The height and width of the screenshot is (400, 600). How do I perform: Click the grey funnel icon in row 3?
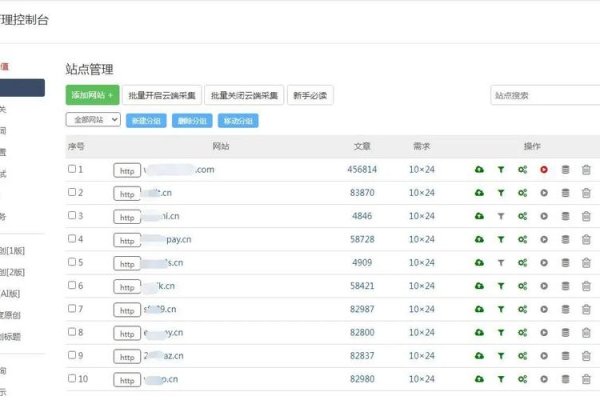tap(501, 216)
